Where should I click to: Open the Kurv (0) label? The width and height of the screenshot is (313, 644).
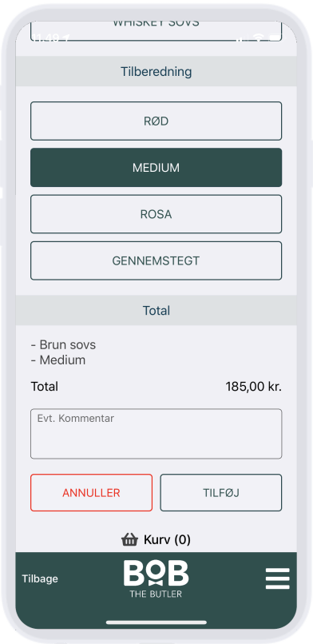167,539
